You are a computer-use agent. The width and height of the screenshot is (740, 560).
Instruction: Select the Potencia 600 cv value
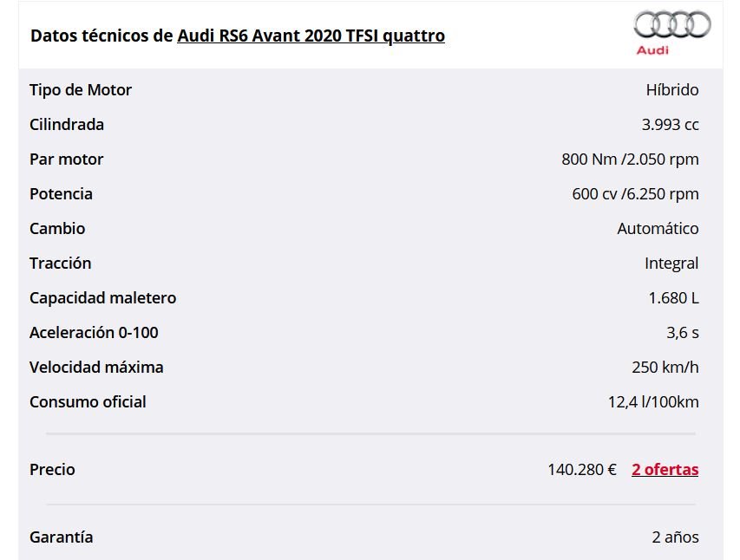pyautogui.click(x=635, y=194)
